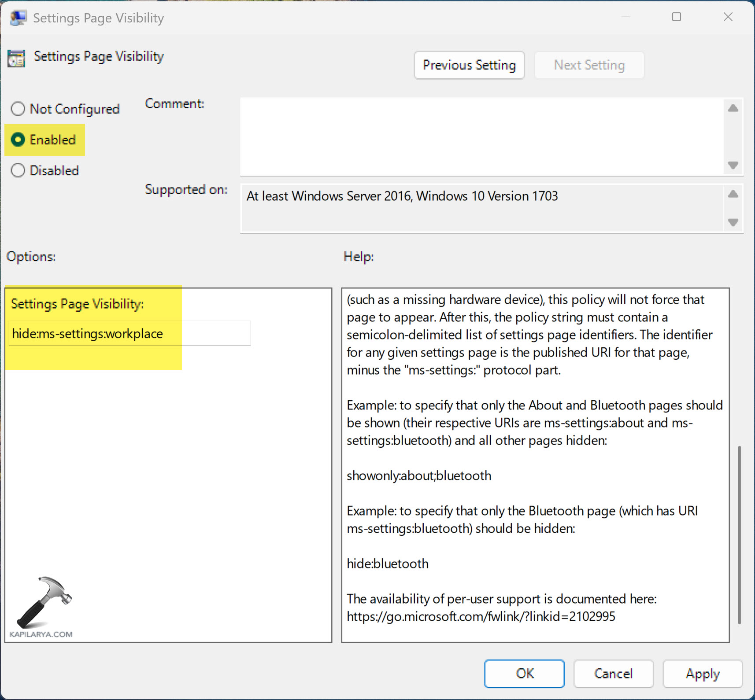Click the hide:ms-settings:workplace input field
755x700 pixels.
129,333
